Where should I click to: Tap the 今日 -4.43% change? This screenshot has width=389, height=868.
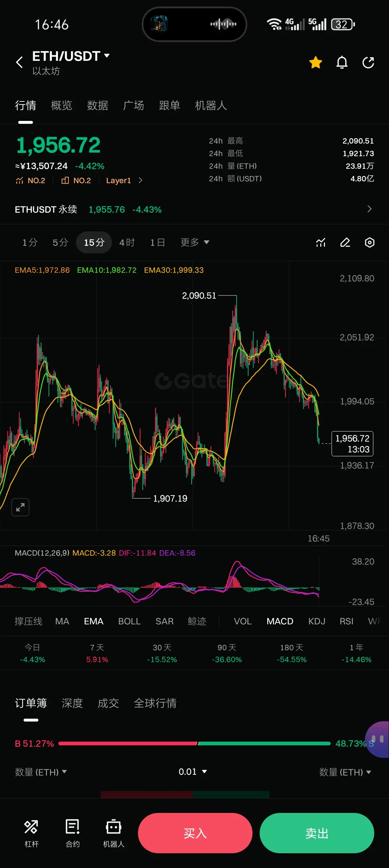pyautogui.click(x=32, y=654)
